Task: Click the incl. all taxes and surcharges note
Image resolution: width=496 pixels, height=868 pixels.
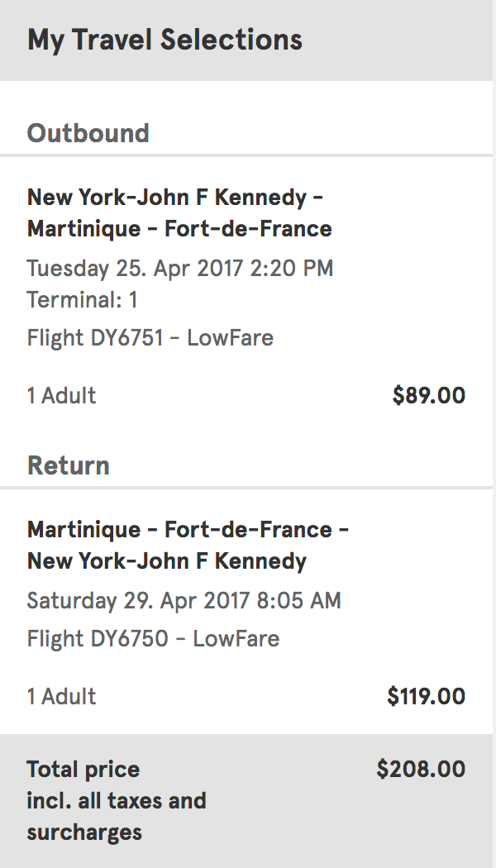Action: [x=116, y=817]
